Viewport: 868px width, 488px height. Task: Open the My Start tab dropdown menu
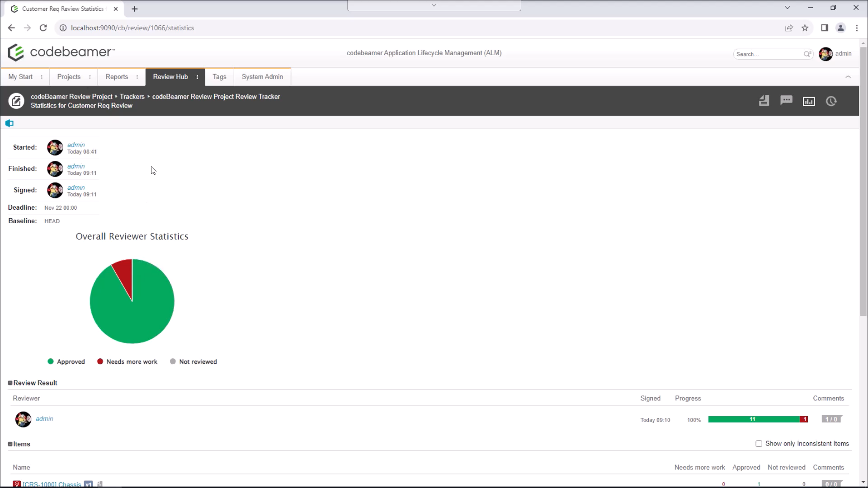tap(42, 77)
